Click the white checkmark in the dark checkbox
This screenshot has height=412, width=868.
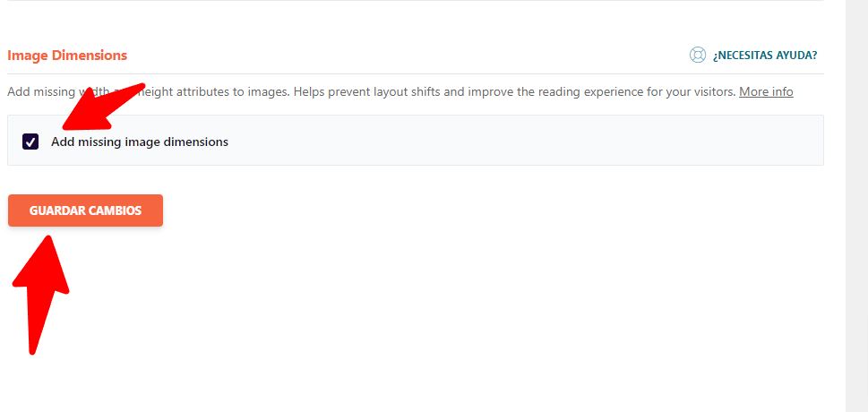[30, 142]
